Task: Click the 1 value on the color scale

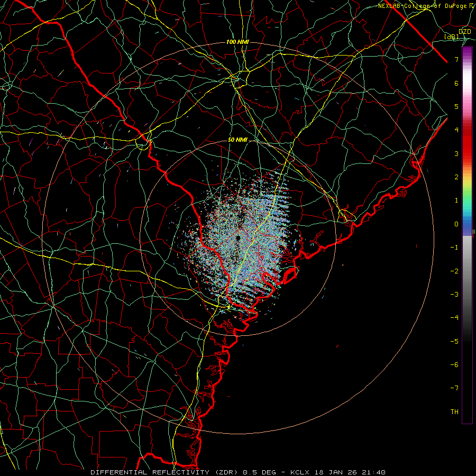Action: point(456,200)
